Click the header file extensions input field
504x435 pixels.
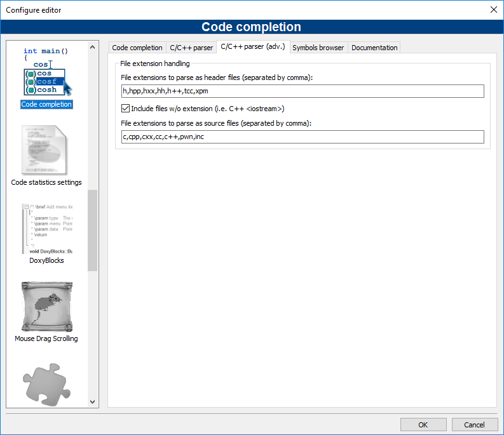coord(302,91)
